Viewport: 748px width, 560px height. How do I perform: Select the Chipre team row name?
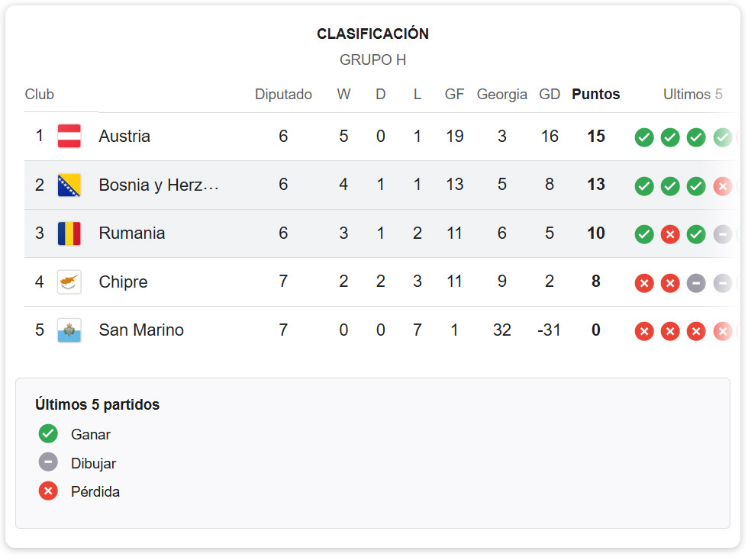[x=123, y=282]
